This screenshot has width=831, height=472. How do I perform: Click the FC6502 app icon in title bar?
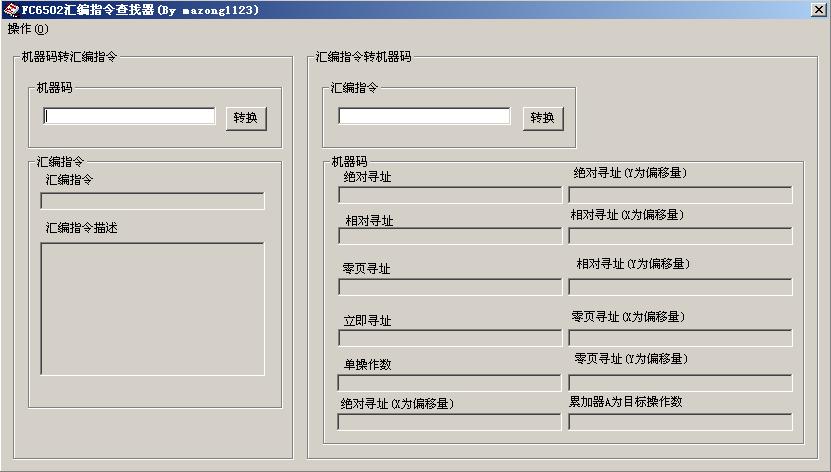tap(11, 10)
